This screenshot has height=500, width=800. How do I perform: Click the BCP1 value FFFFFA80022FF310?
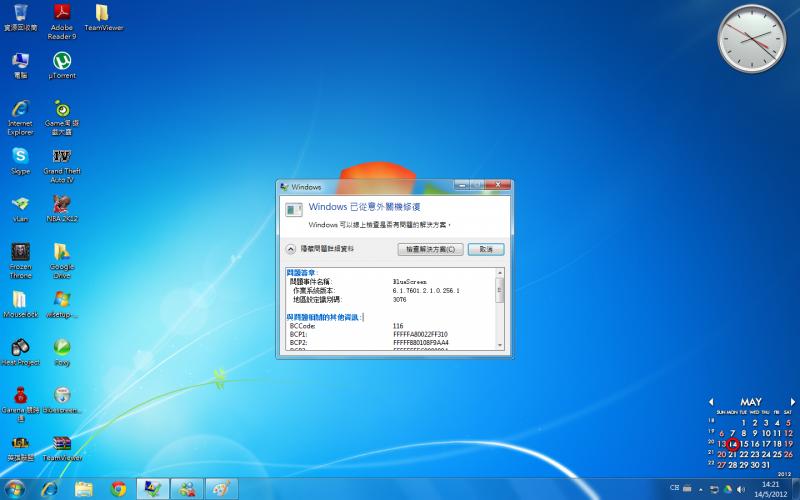coord(420,334)
